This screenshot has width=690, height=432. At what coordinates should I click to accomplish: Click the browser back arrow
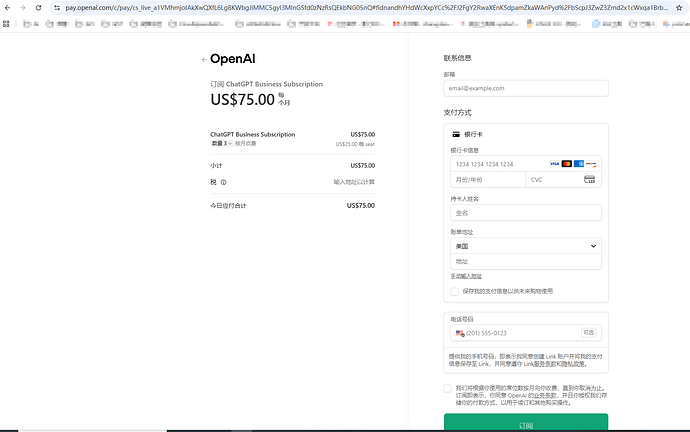pyautogui.click(x=7, y=7)
